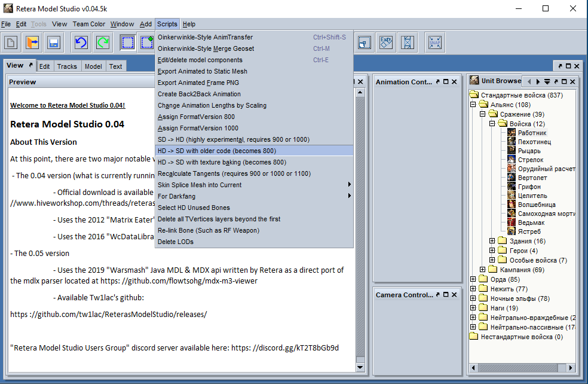Image resolution: width=588 pixels, height=384 pixels.
Task: Click the Welcome to Retera Model Studio heading link
Action: tap(68, 105)
